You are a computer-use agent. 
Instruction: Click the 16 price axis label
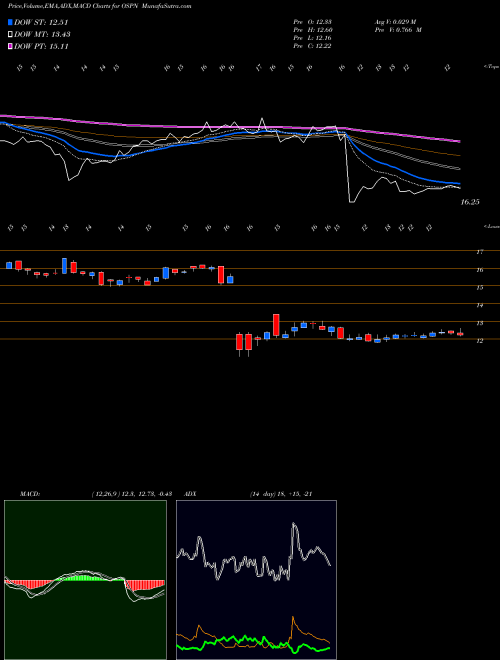click(x=479, y=270)
